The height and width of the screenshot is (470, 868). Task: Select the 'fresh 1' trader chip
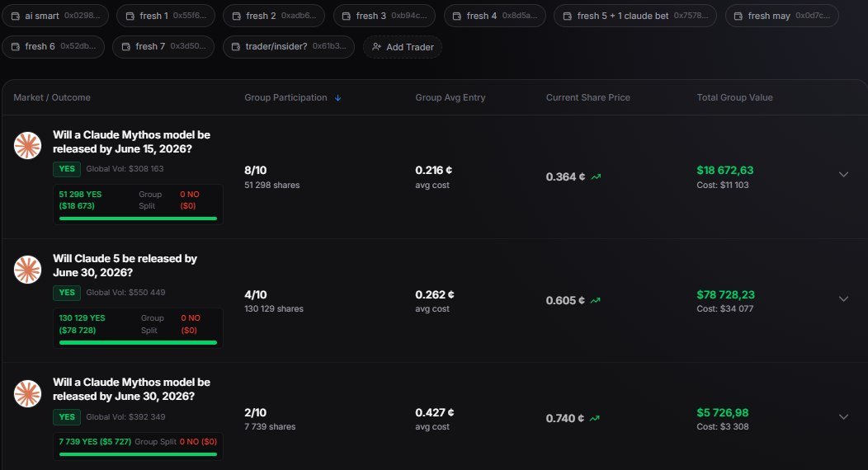pos(166,16)
